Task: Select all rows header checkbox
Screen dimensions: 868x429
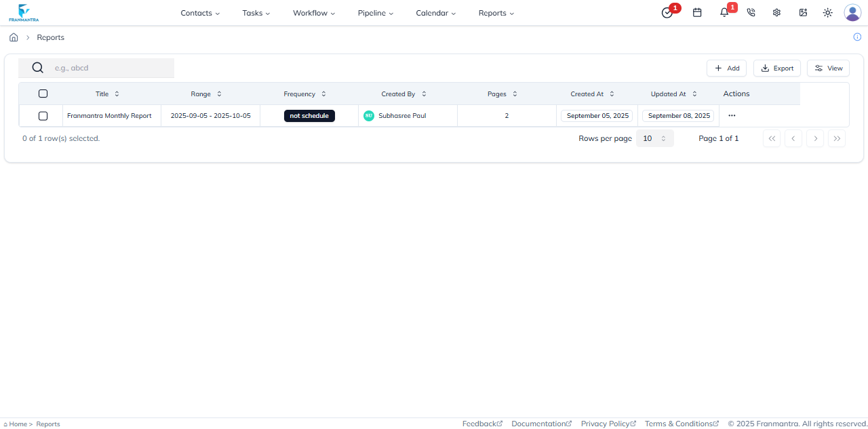Action: coord(43,94)
